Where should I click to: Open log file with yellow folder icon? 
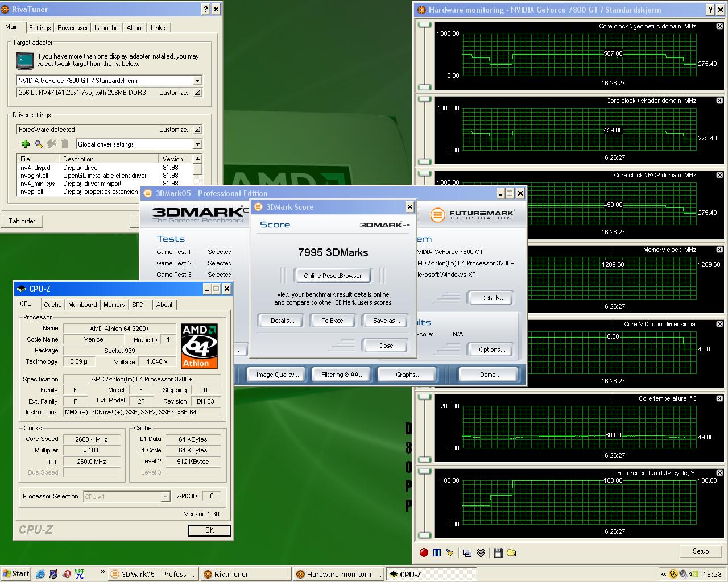(x=511, y=552)
